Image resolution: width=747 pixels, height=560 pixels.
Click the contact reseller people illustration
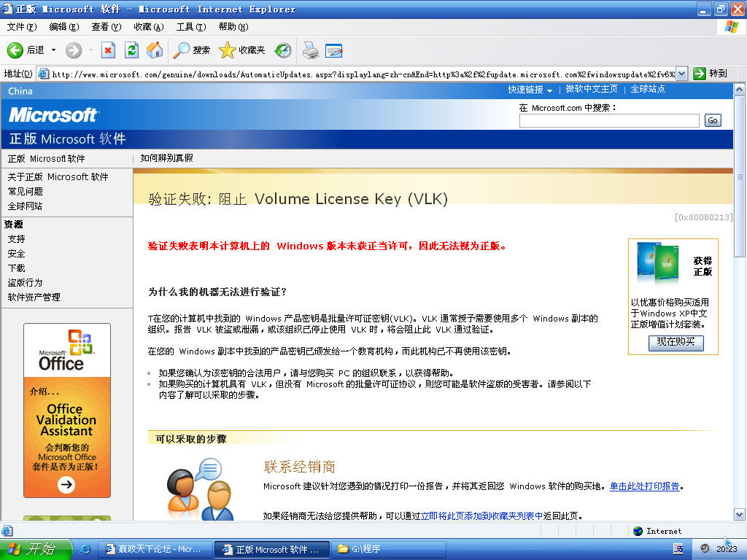200,489
